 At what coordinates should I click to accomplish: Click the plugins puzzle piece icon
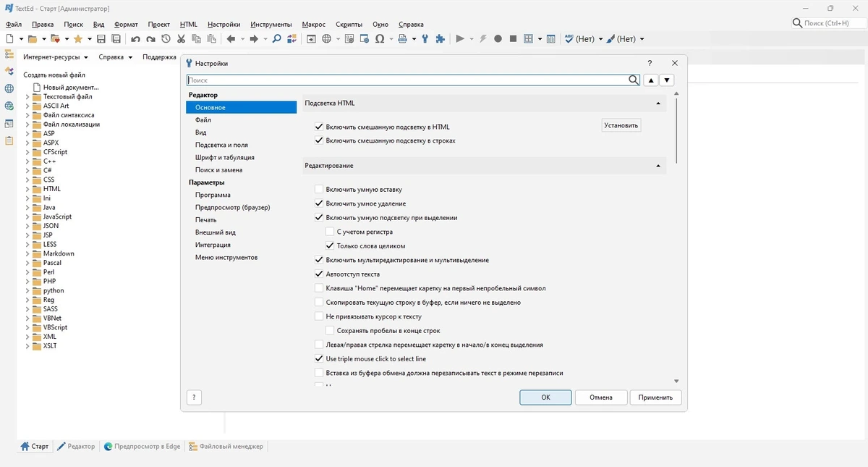440,39
